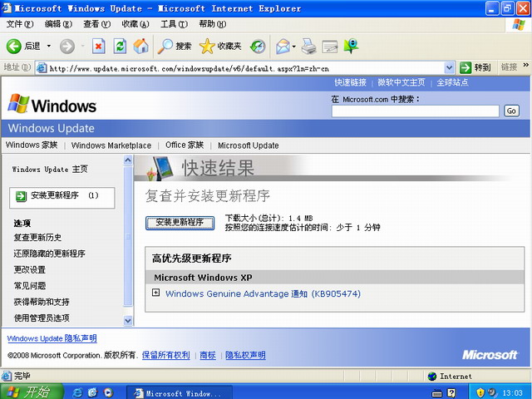Click sidebar scrollbar up arrow
This screenshot has width=532, height=399.
coord(128,160)
